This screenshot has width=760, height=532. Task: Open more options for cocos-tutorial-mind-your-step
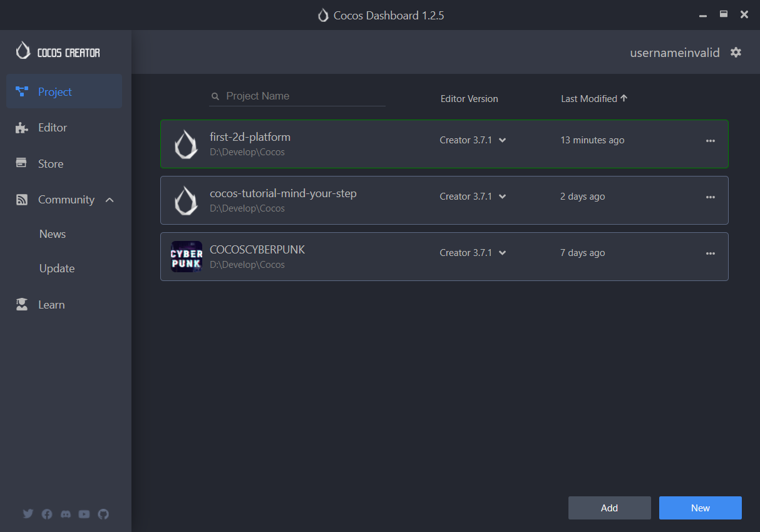click(x=710, y=197)
